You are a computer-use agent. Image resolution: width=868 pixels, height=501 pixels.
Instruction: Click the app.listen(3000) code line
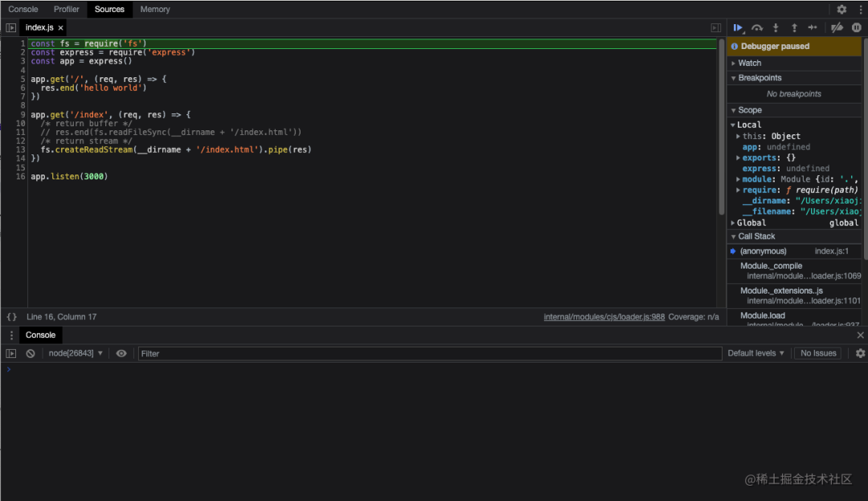click(69, 176)
